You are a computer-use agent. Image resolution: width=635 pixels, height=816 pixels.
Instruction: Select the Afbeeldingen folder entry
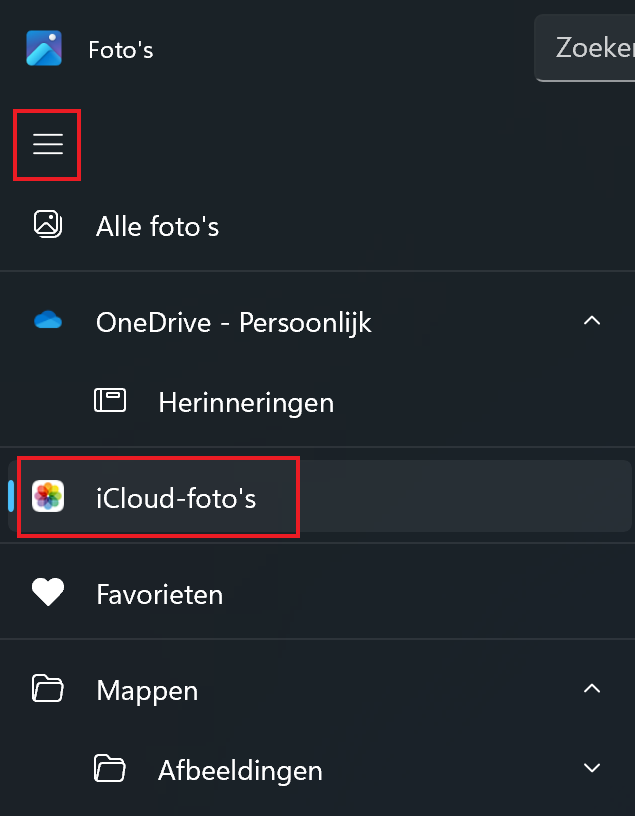click(x=240, y=769)
